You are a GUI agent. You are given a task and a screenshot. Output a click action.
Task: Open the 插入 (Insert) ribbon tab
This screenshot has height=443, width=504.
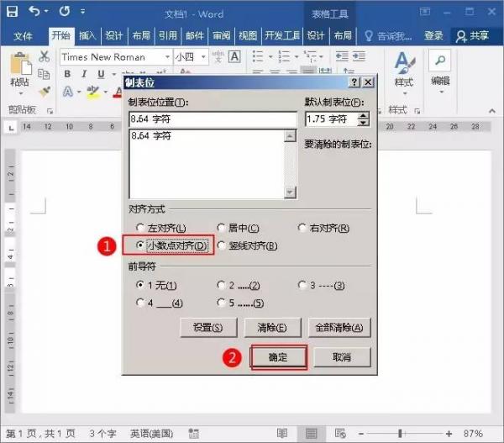[87, 35]
